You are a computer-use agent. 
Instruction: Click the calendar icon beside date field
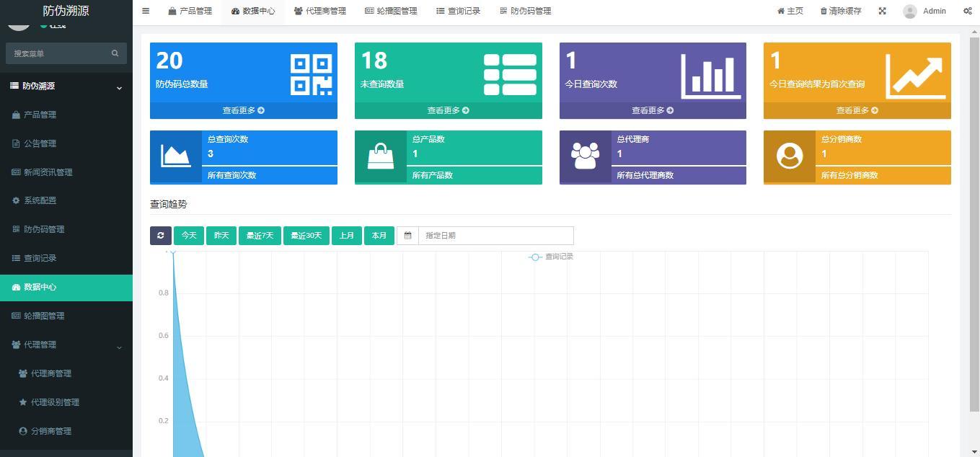click(407, 236)
